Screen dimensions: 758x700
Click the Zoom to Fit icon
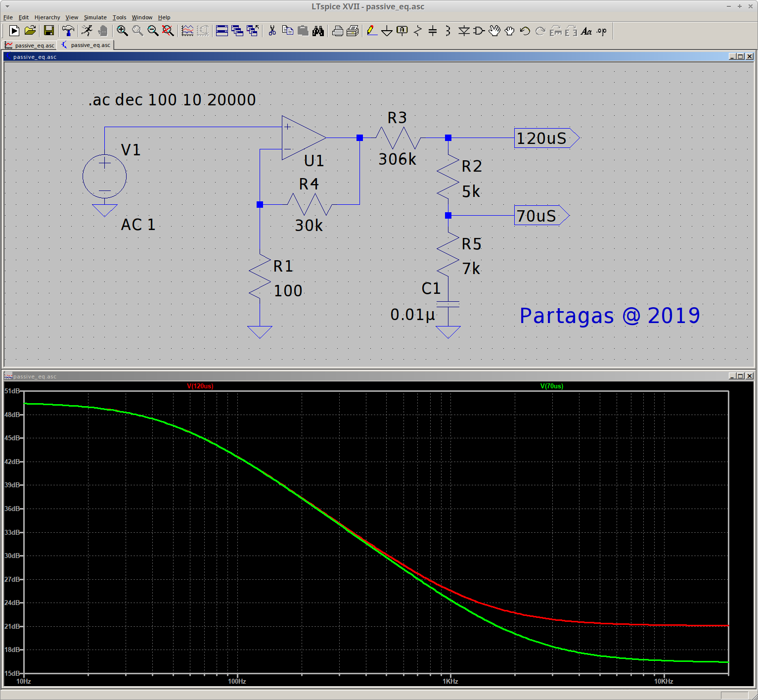[x=168, y=31]
